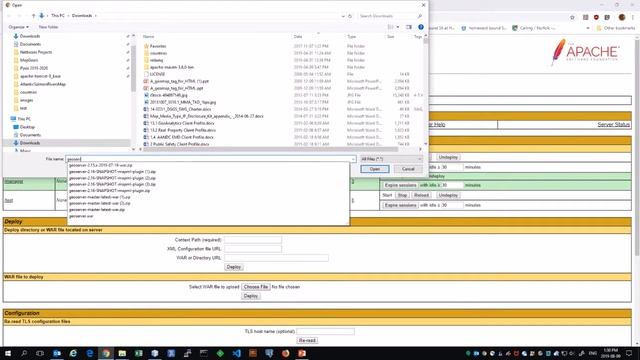Bookmark this page with the Chrome star
Viewport: 640px width, 360px height.
point(572,18)
